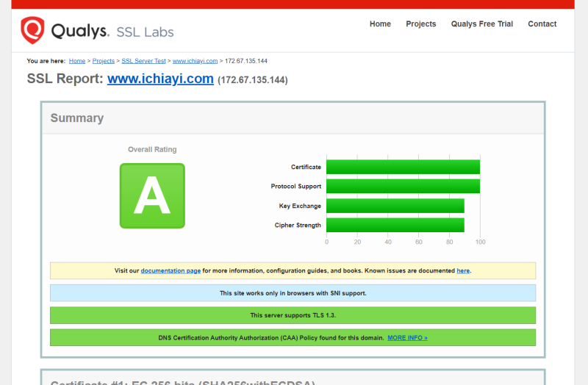Click the 'Cipher Strength' chart label
The height and width of the screenshot is (385, 588).
click(298, 226)
